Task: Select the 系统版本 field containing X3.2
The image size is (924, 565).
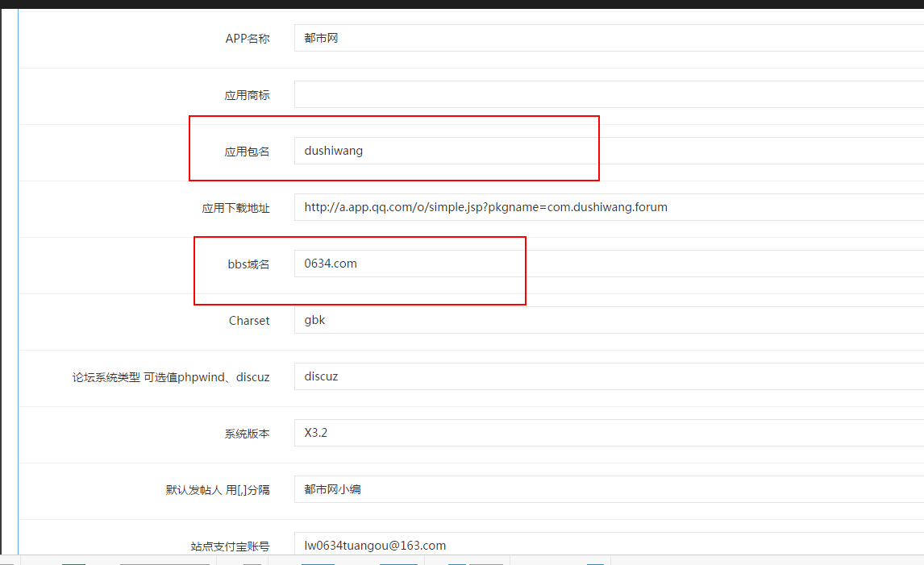Action: coord(609,433)
